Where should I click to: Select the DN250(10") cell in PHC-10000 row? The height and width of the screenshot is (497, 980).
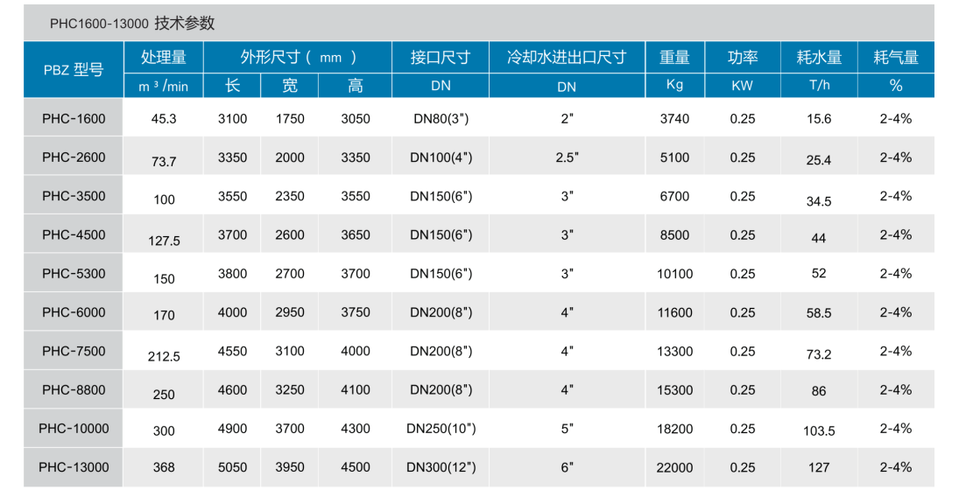tap(441, 429)
